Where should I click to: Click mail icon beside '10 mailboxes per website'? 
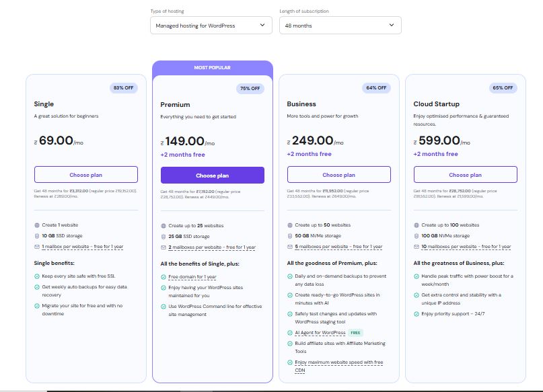pos(416,247)
